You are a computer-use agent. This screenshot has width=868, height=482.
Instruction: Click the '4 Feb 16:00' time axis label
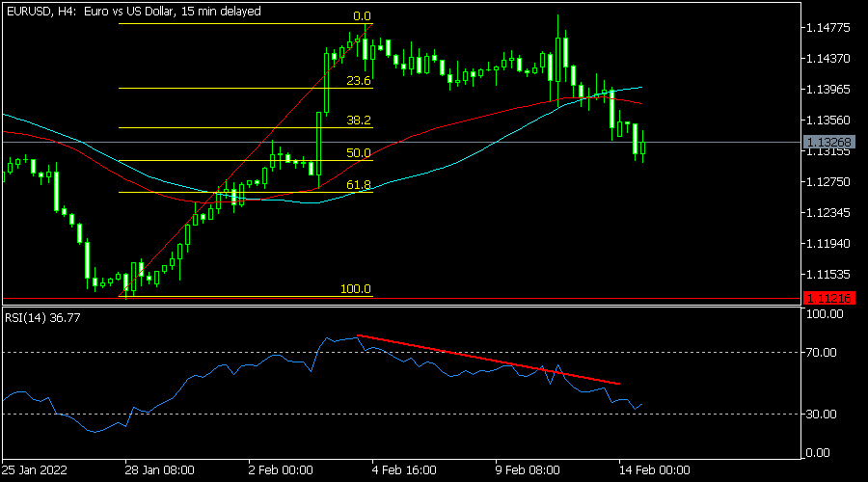point(404,470)
